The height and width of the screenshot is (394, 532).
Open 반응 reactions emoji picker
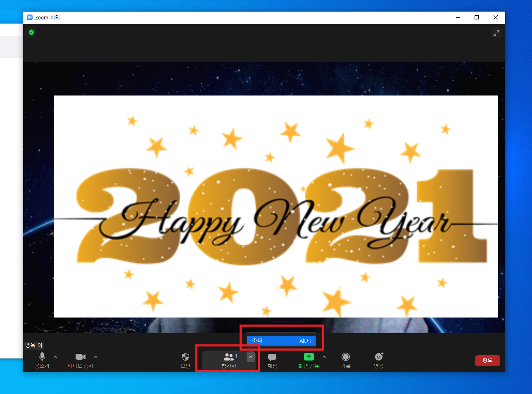[379, 360]
